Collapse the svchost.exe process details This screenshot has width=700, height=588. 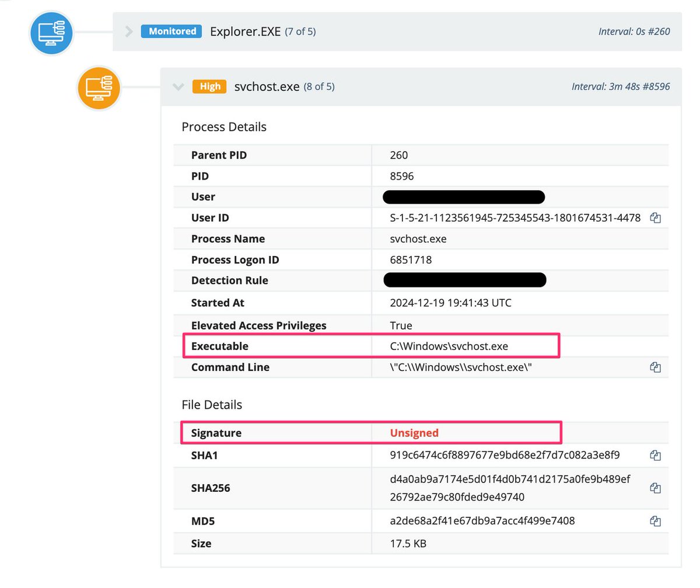(x=178, y=87)
